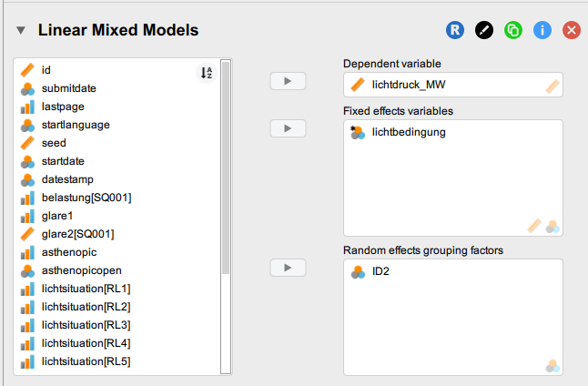Select 'asthenopicopen' from the variable list
The height and width of the screenshot is (386, 588).
[80, 270]
